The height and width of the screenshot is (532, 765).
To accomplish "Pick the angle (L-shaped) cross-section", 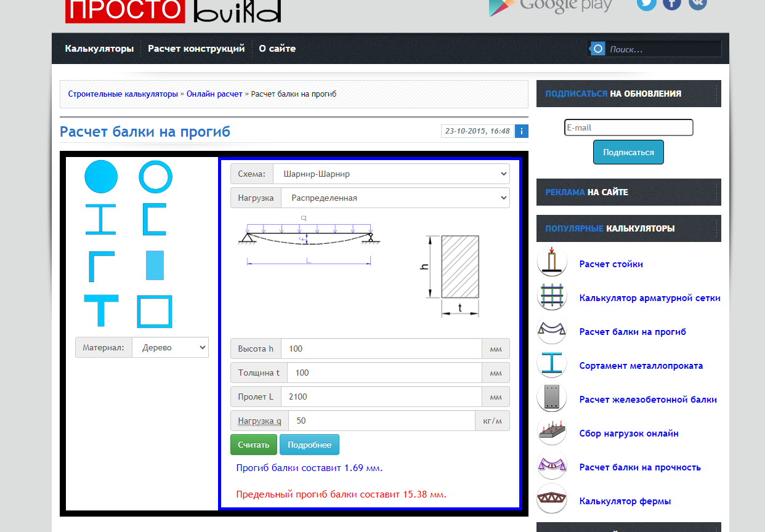I will [x=100, y=266].
